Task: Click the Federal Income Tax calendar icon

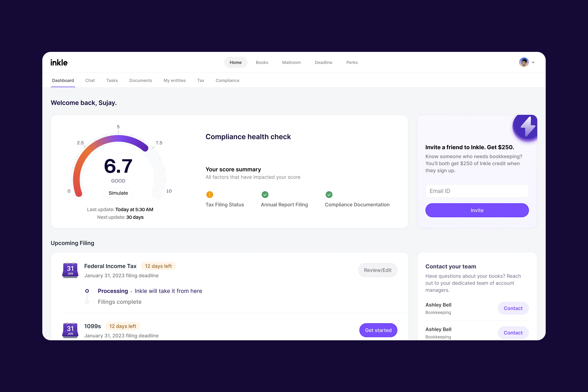Action: point(70,270)
